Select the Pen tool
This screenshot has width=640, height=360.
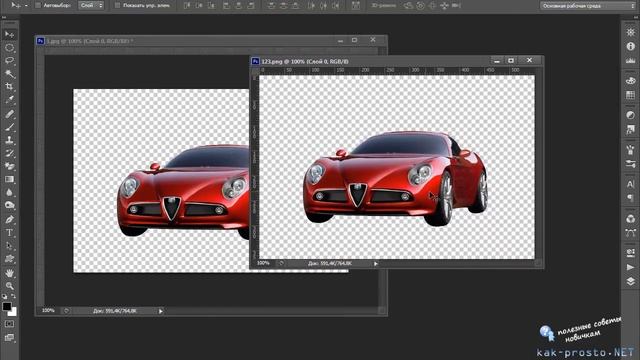9,220
